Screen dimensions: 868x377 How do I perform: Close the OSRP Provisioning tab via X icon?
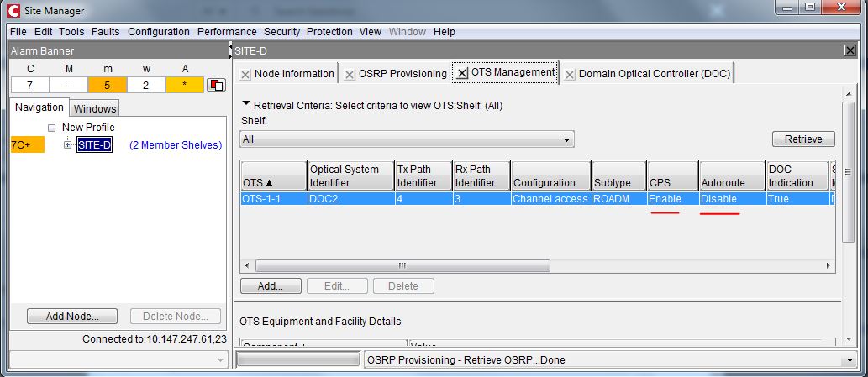point(350,74)
